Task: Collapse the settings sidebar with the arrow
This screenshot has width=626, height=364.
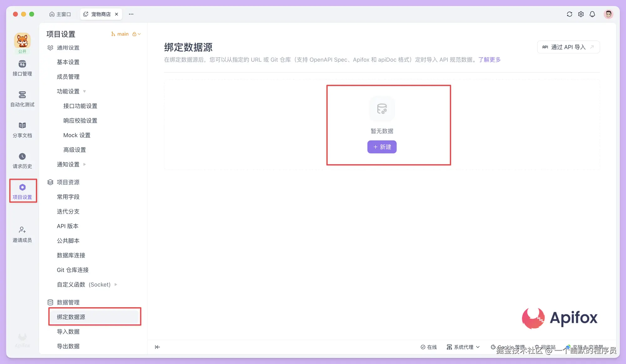Action: point(157,347)
